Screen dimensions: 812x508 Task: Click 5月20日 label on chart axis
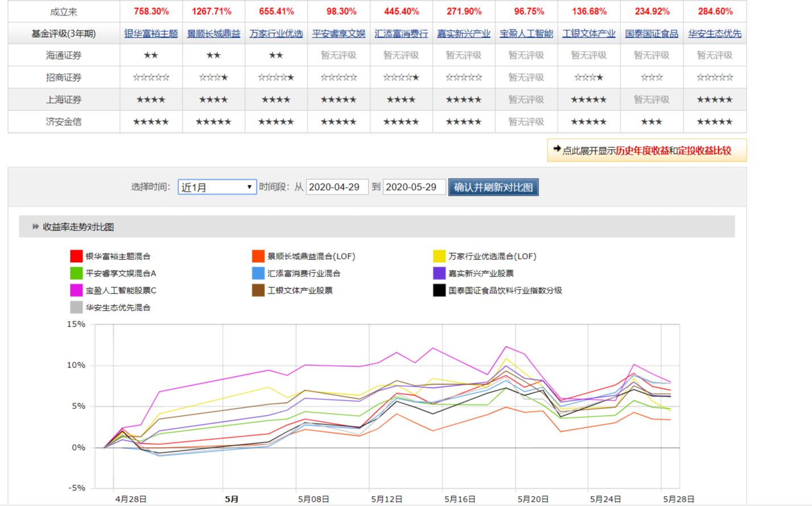point(533,499)
